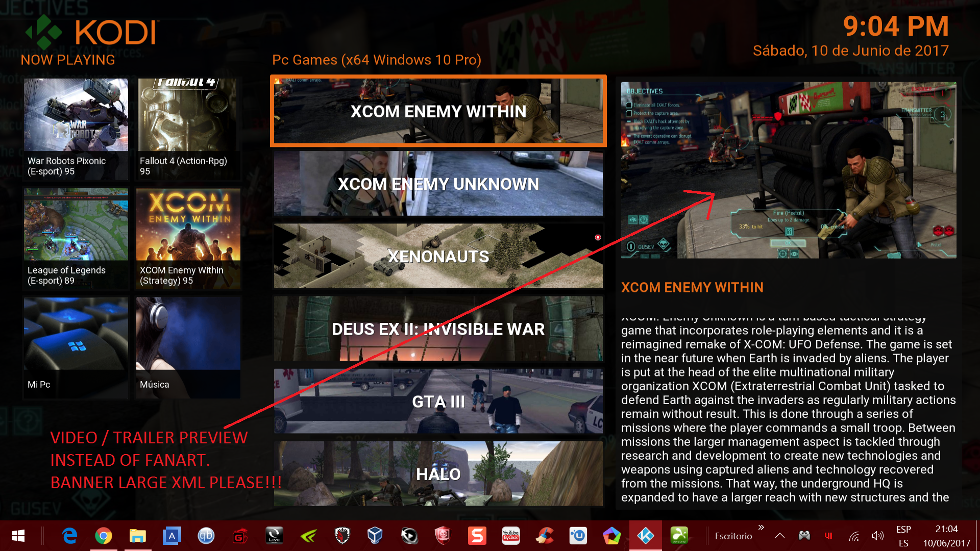Expand the Escritorio toolbar chevron
Image resolution: width=980 pixels, height=551 pixels.
(761, 527)
